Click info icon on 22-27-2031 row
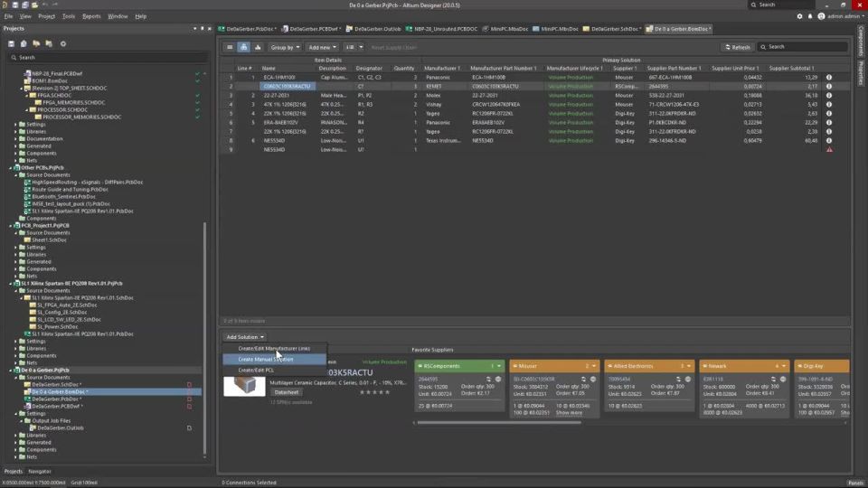This screenshot has height=488, width=868. (x=829, y=95)
